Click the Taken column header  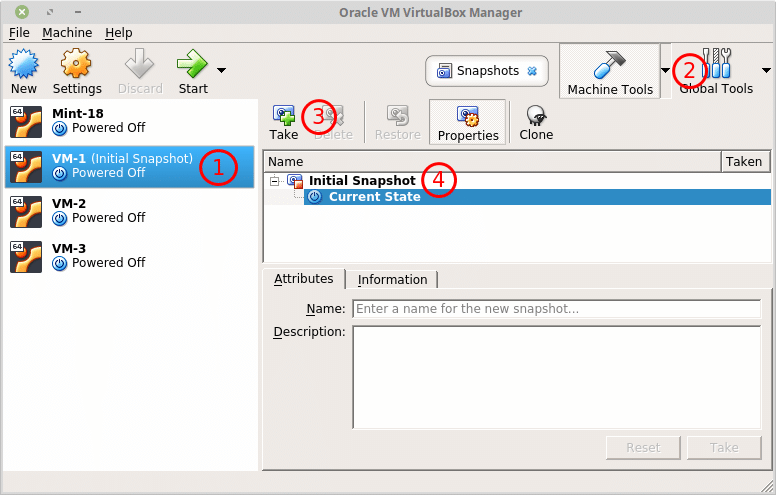(x=745, y=162)
